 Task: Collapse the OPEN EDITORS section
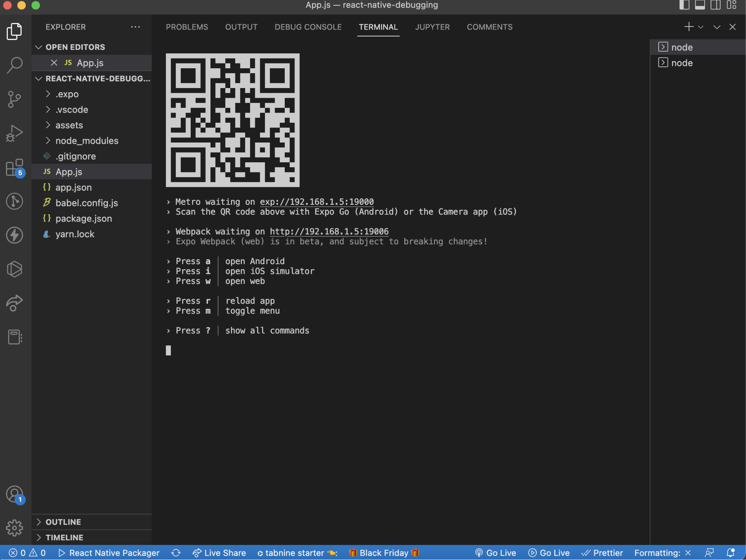pos(38,47)
